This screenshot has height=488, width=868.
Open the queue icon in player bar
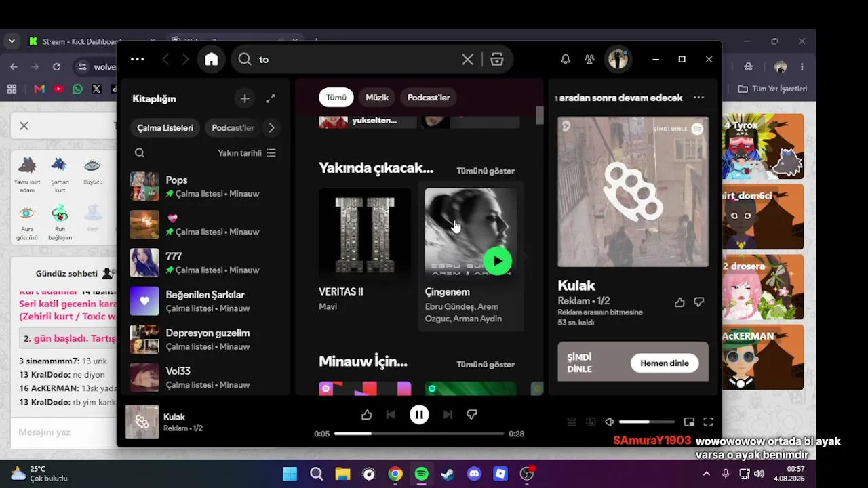572,422
